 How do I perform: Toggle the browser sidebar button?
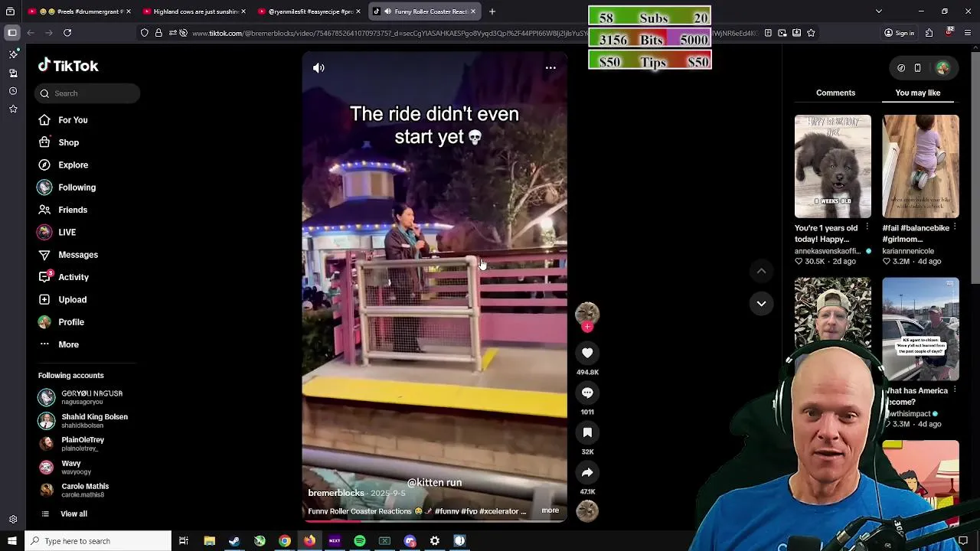(12, 33)
